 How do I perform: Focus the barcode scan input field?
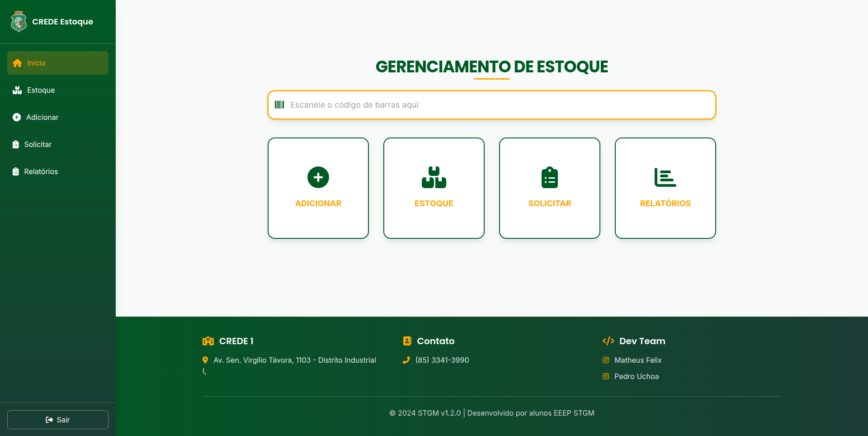pos(492,105)
